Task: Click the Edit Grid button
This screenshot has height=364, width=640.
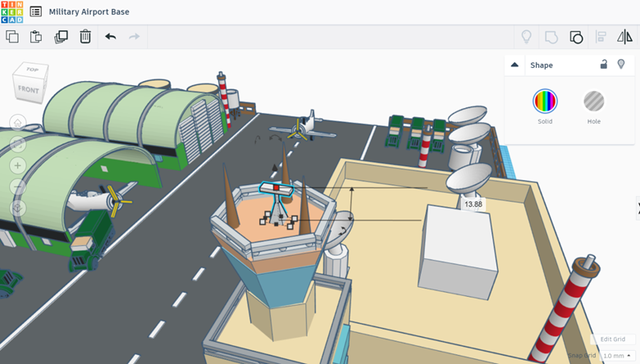Action: coord(613,339)
